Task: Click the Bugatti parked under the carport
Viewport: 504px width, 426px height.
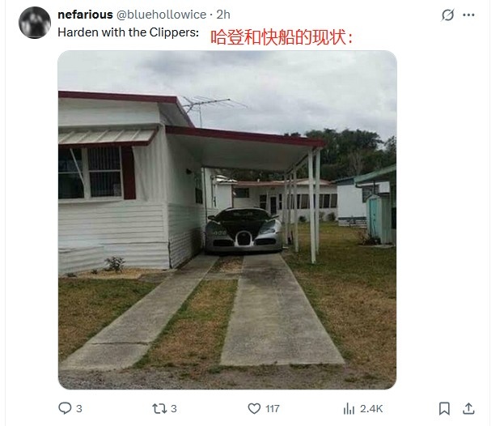Action: [x=244, y=230]
